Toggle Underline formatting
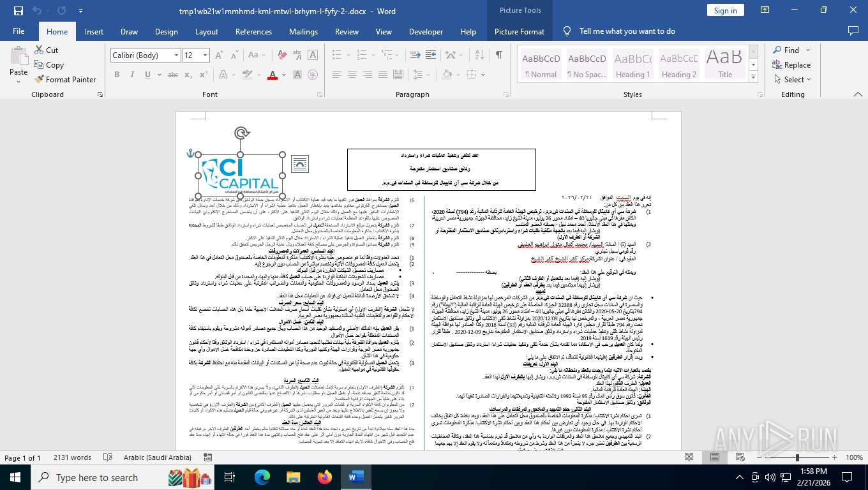This screenshot has height=490, width=868. click(147, 75)
